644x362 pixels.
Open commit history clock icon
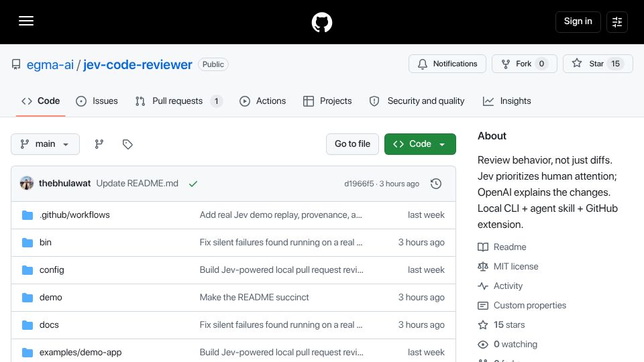point(436,184)
